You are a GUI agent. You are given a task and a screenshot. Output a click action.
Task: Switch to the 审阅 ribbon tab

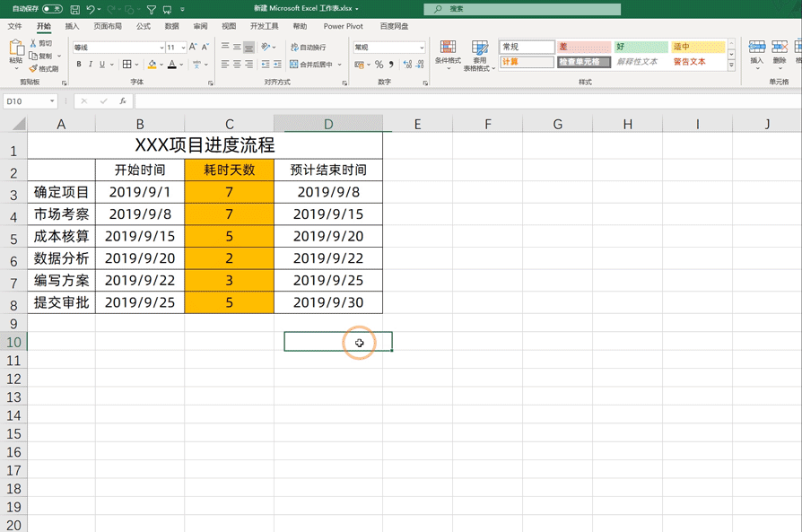[201, 26]
